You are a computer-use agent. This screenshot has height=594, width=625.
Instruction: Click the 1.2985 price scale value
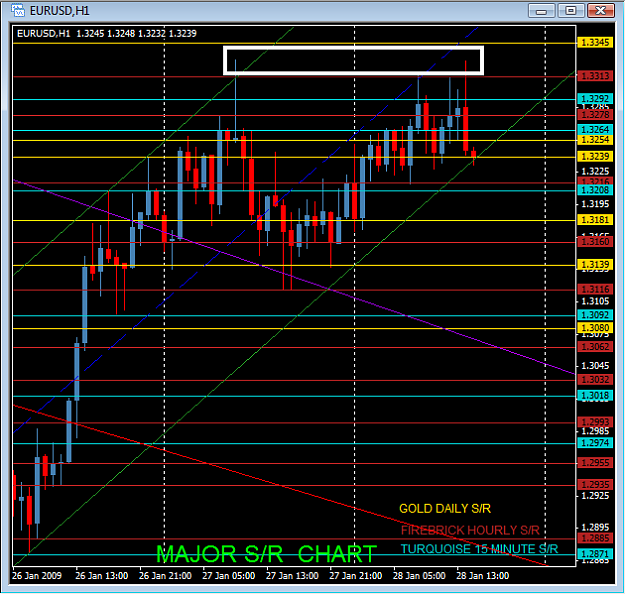(x=595, y=431)
